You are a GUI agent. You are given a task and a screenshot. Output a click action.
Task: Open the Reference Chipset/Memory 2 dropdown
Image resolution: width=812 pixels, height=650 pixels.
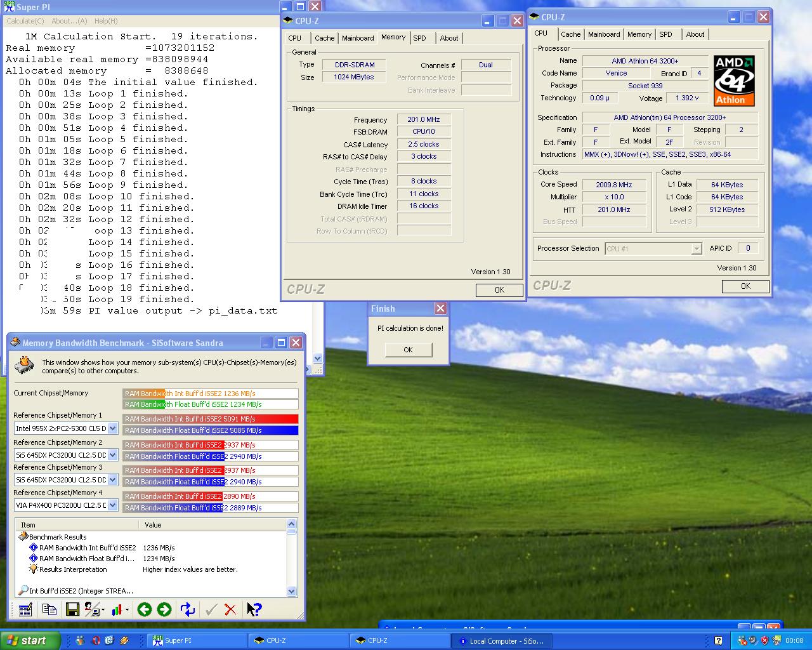pyautogui.click(x=112, y=455)
